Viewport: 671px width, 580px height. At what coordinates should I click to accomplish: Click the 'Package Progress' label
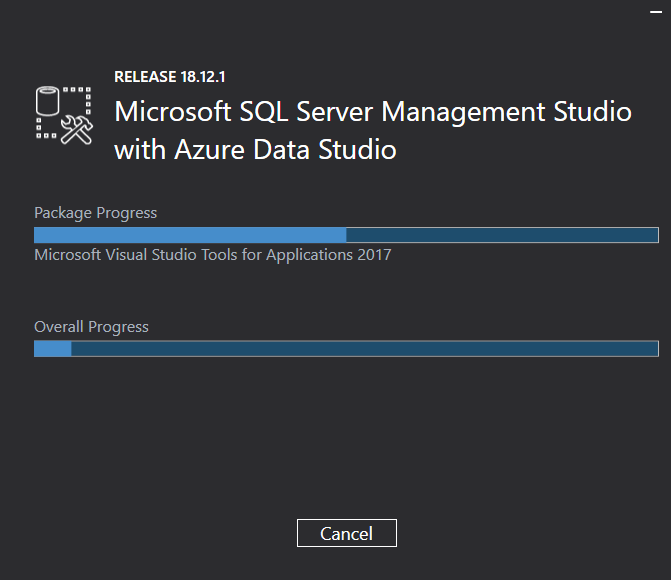pos(95,213)
